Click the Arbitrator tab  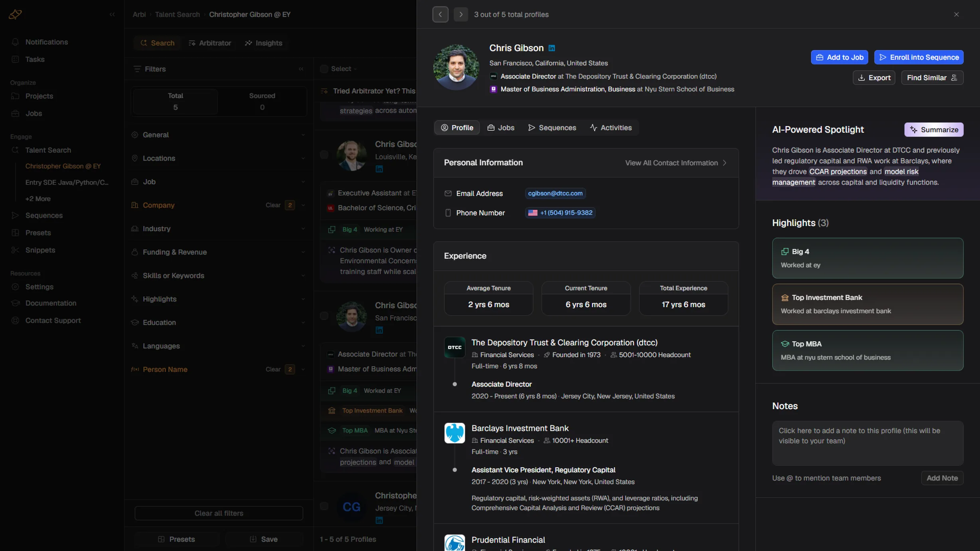pos(209,43)
